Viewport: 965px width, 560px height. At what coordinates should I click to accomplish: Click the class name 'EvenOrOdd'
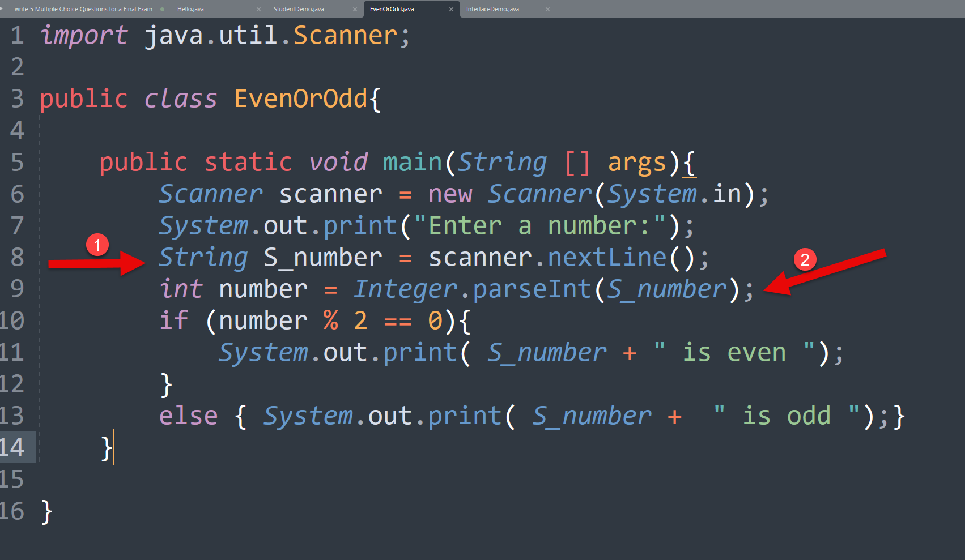[301, 99]
